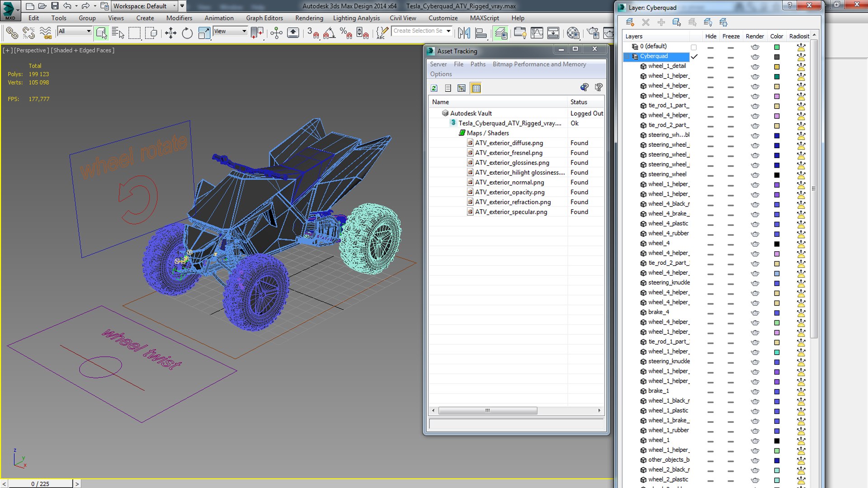868x488 pixels.
Task: Click the Mirror tool icon
Action: [x=464, y=33]
